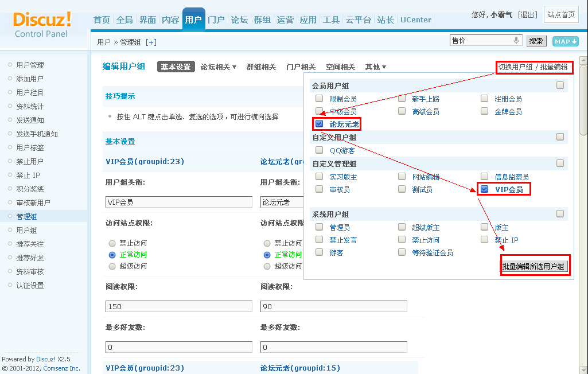The width and height of the screenshot is (588, 374).
Task: Open 积分奖惩 in sidebar
Action: pyautogui.click(x=30, y=189)
